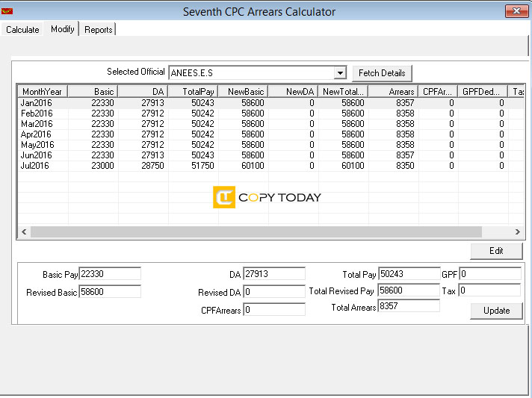Screen dimensions: 532x398
Task: Open the Reports tab
Action: pos(99,30)
